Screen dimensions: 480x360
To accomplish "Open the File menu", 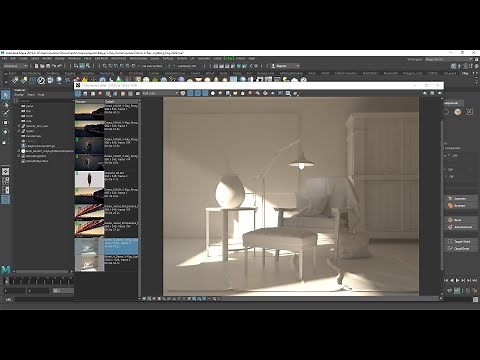I will coord(4,59).
